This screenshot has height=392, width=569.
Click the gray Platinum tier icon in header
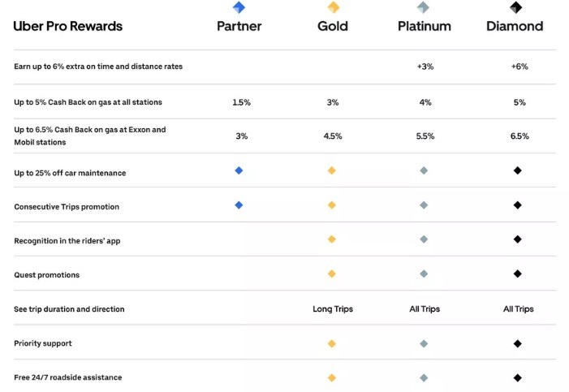[424, 8]
